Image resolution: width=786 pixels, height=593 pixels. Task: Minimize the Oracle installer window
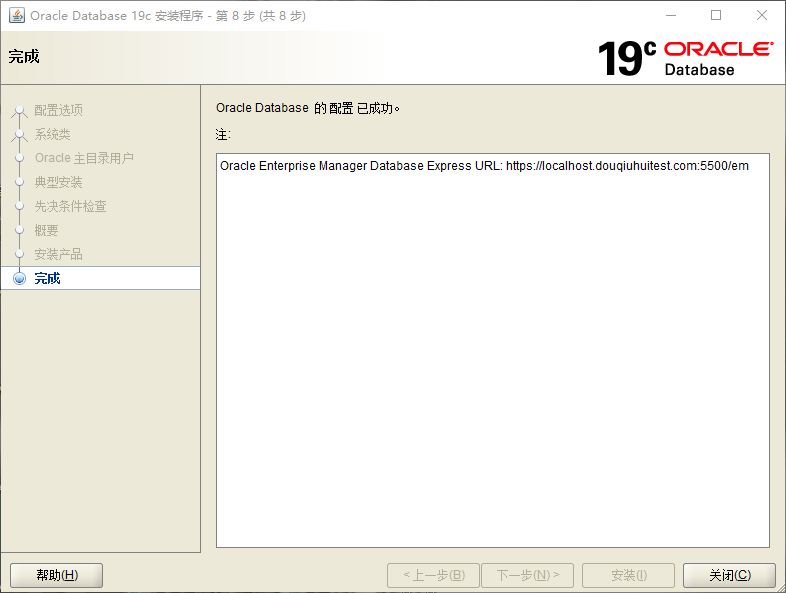pyautogui.click(x=671, y=16)
